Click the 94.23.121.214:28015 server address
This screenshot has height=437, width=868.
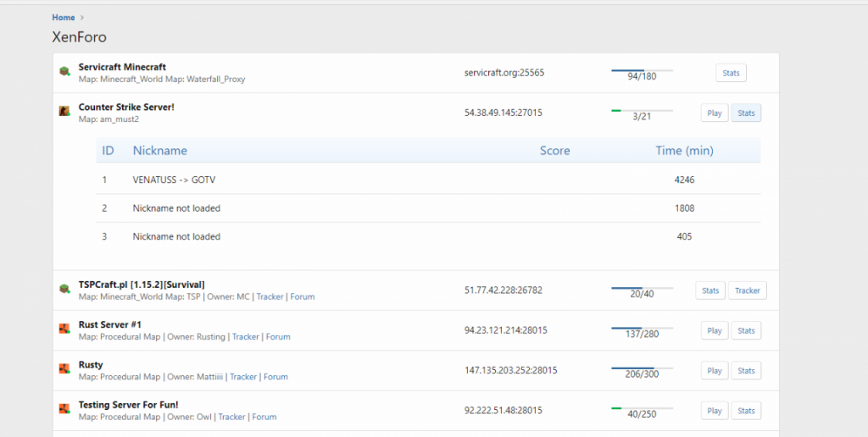pos(506,331)
